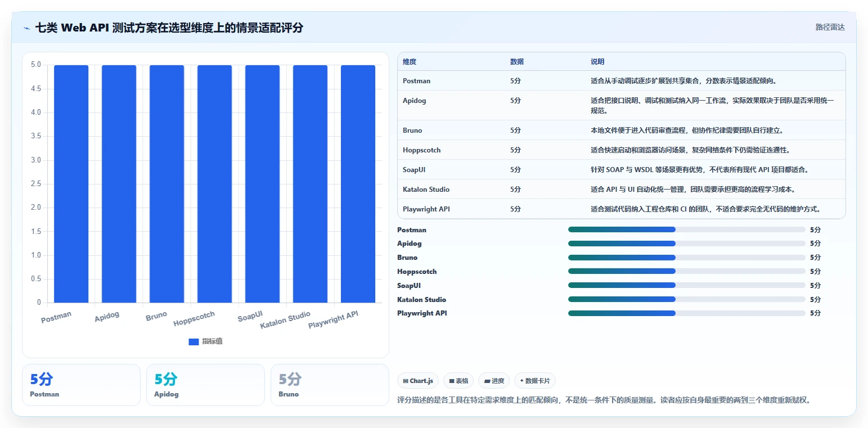Click the SoapUI bar in the chart

pos(262,184)
